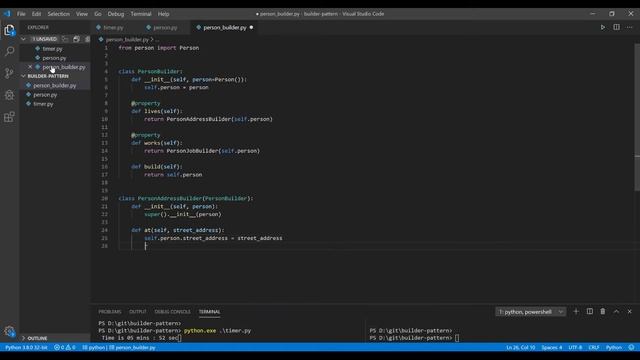Open the Extensions view

point(9,117)
